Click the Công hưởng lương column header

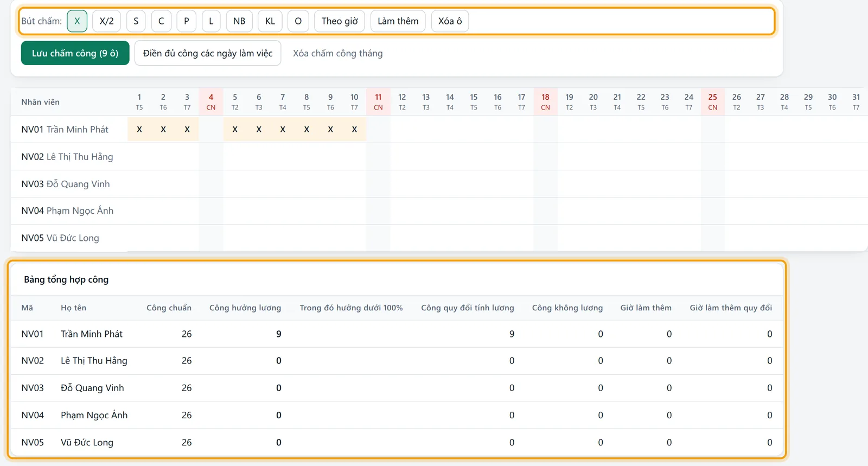pyautogui.click(x=245, y=308)
